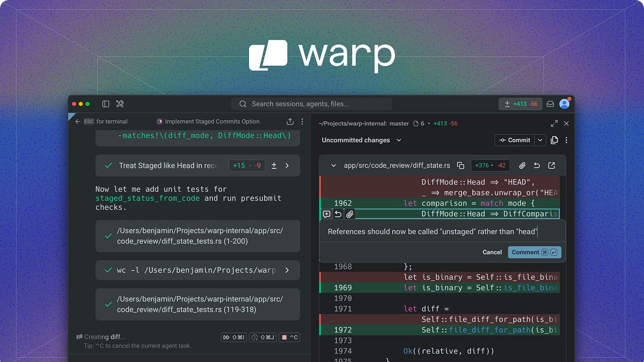Click the clock ⇧⌘J shortcut button
Image resolution: width=644 pixels, height=362 pixels.
(x=263, y=337)
